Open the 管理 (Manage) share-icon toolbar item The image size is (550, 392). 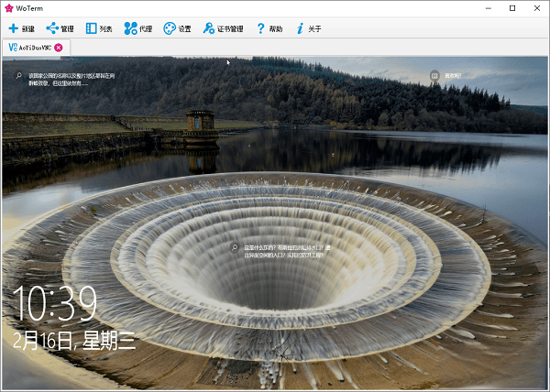60,28
